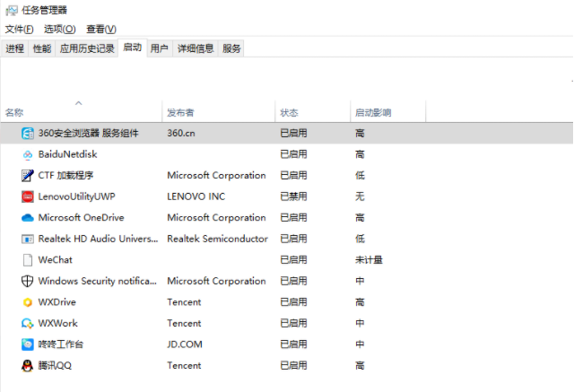Select the WeChat name
This screenshot has width=574, height=392.
coord(55,260)
